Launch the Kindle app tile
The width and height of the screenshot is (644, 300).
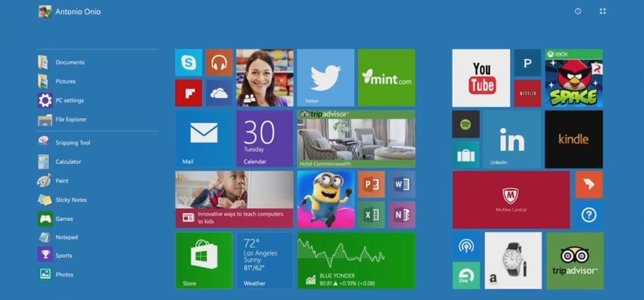point(573,139)
